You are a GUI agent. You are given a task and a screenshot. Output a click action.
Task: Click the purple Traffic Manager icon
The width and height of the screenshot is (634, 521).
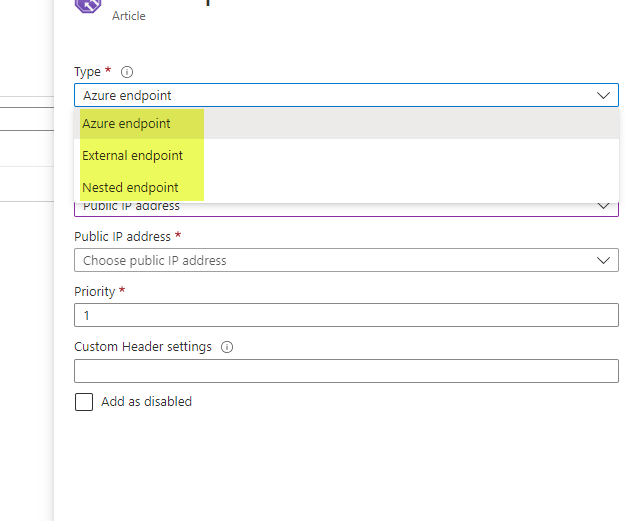click(x=87, y=4)
